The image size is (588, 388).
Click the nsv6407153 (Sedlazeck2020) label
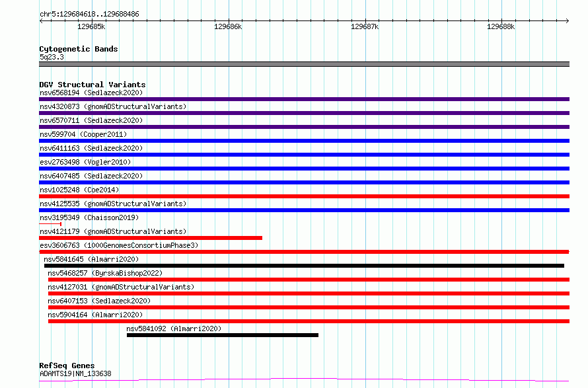click(99, 301)
